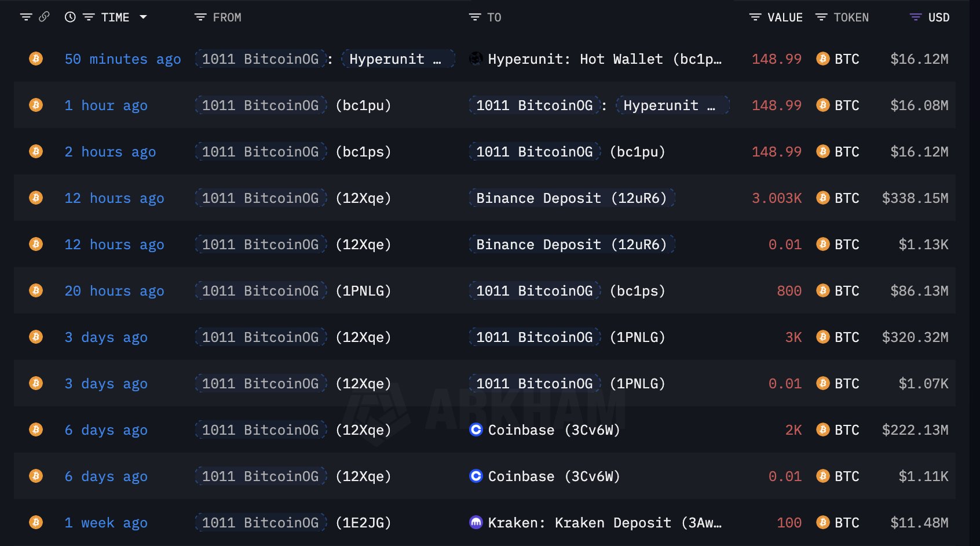
Task: Click Hyperunit Hot Wallet avatar icon
Action: [476, 59]
